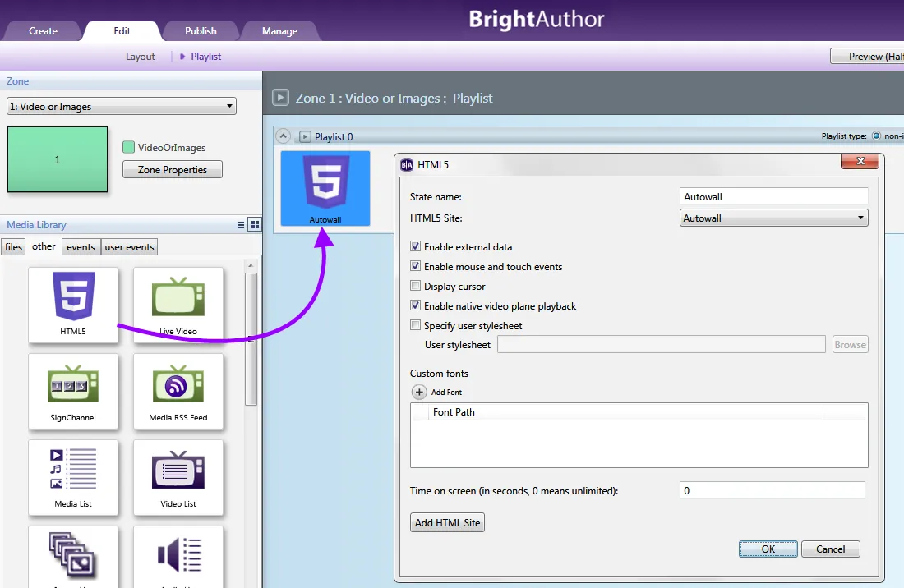Viewport: 904px width, 588px height.
Task: Select the other tab in Media Library
Action: pos(44,246)
